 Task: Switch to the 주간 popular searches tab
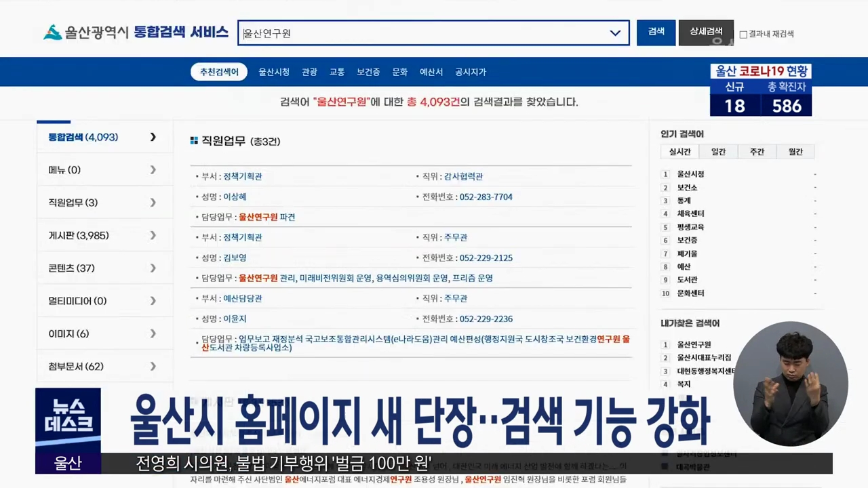(x=757, y=152)
